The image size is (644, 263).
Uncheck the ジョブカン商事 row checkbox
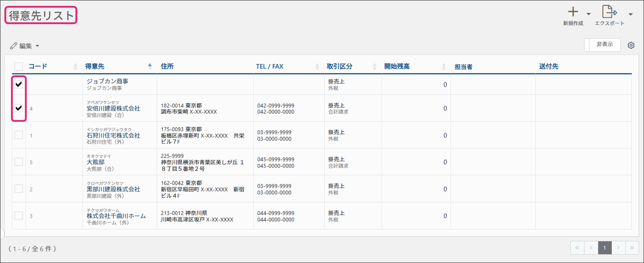tap(19, 84)
